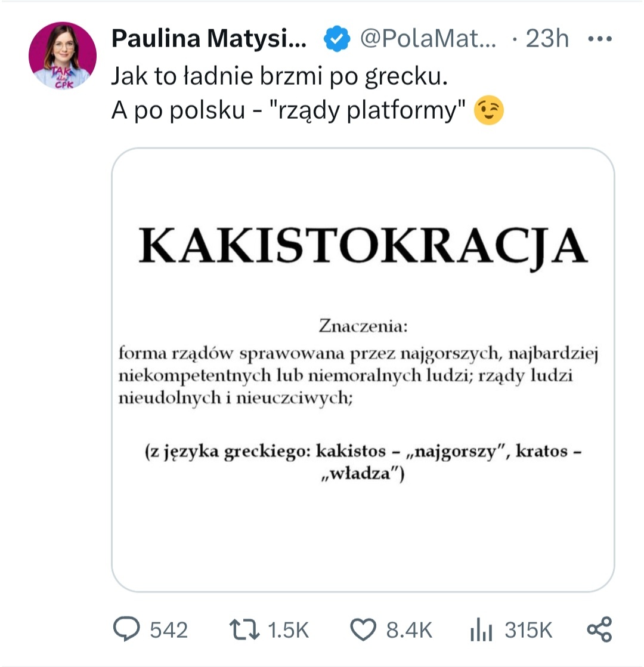The width and height of the screenshot is (644, 667).
Task: Open the tweet via the 23h timestamp
Action: click(547, 39)
